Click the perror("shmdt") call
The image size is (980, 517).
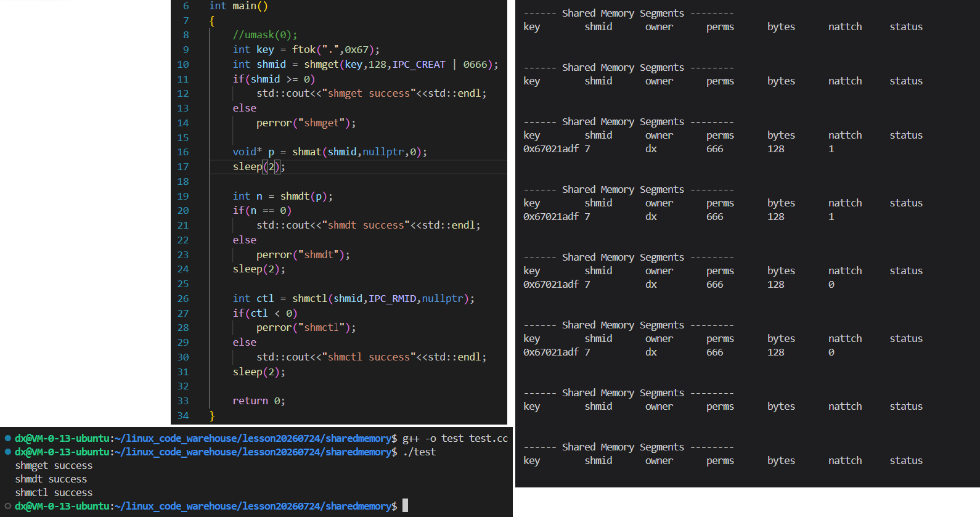[x=303, y=255]
